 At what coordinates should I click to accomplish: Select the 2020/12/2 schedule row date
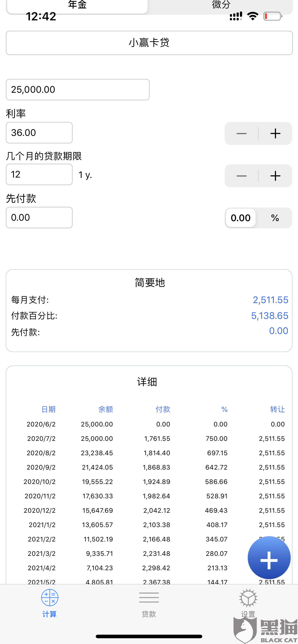tap(40, 511)
